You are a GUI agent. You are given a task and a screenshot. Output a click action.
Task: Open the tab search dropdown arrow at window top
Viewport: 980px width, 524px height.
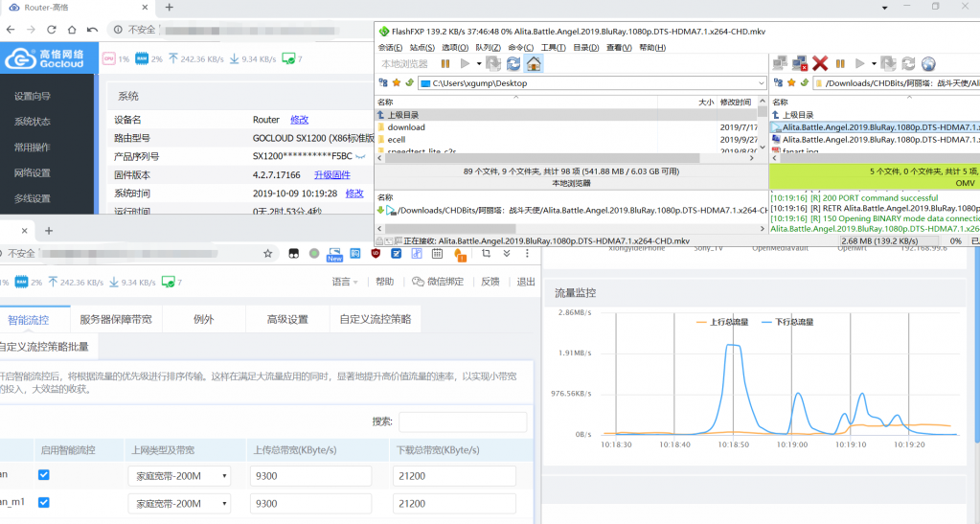coord(884,8)
